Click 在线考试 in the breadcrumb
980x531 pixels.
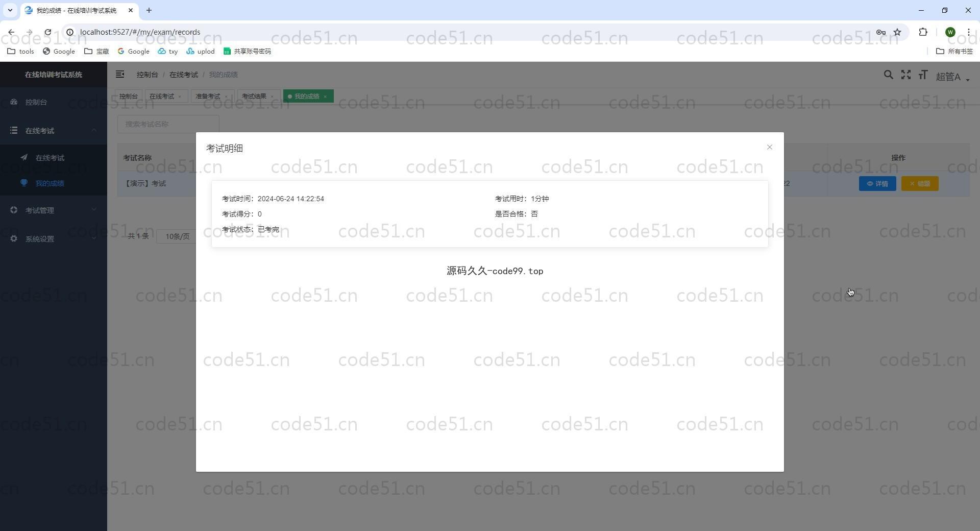point(184,75)
